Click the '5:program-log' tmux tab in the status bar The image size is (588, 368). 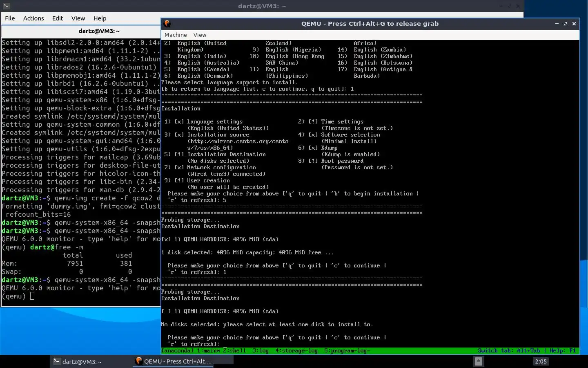(x=347, y=351)
